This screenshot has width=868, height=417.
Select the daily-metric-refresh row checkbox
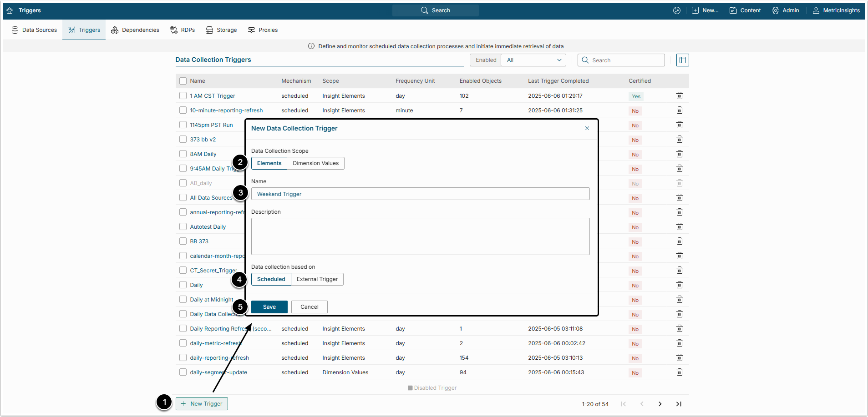(x=183, y=343)
